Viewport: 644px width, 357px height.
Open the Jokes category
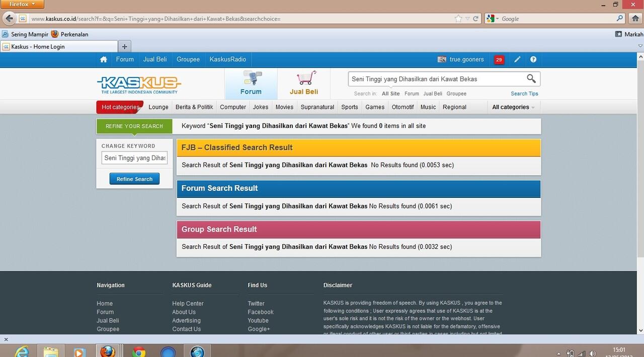click(261, 107)
